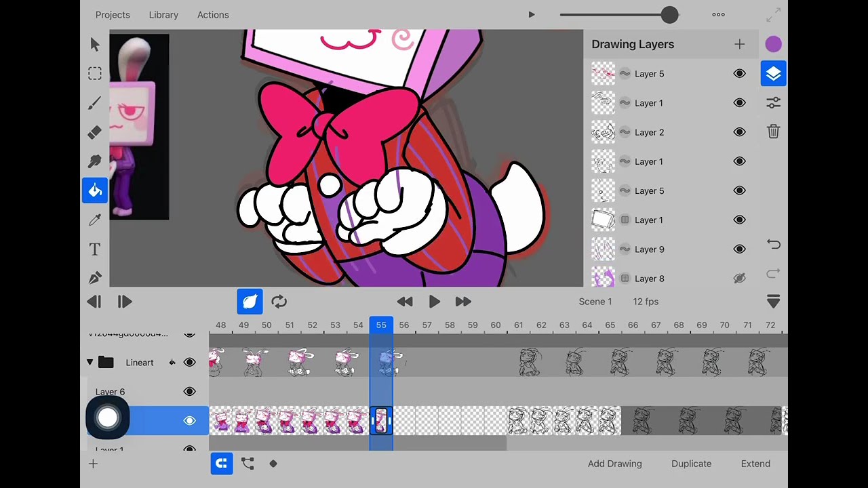Select the pen nib tool
This screenshot has width=868, height=488.
click(x=94, y=278)
